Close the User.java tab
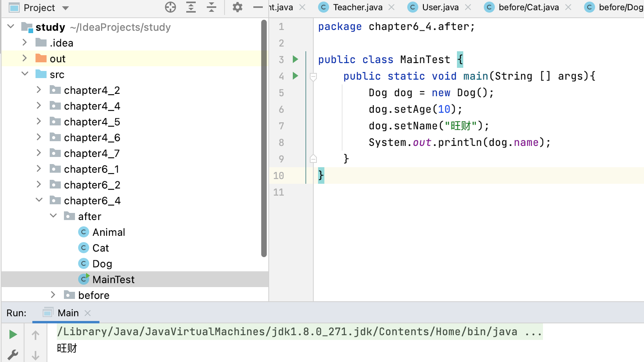 [468, 7]
